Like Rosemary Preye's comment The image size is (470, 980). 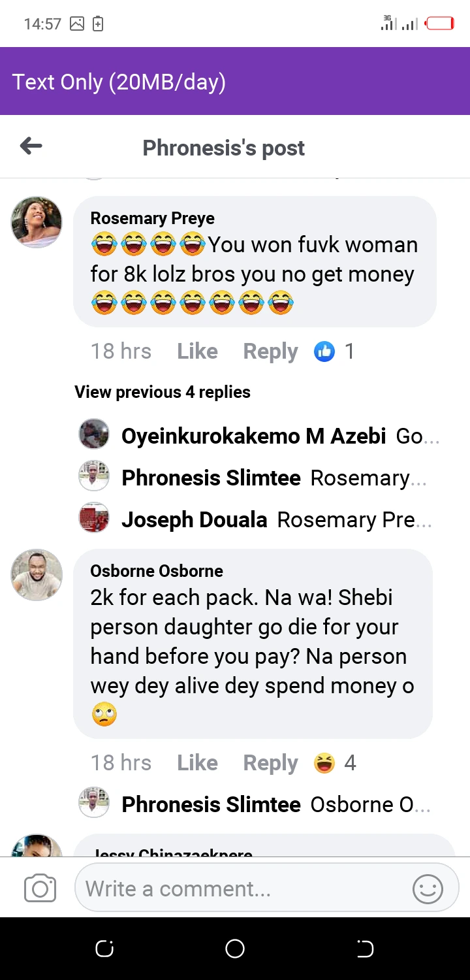[x=197, y=351]
